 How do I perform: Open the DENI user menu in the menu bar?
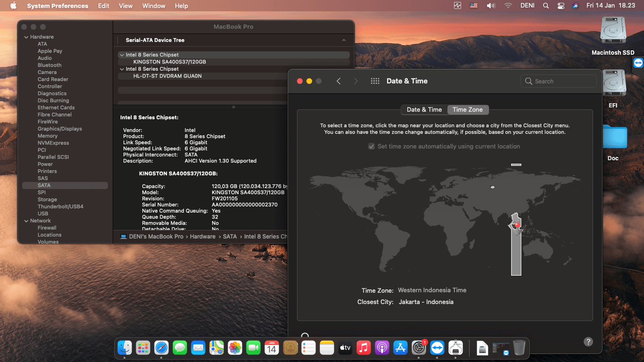pos(527,6)
